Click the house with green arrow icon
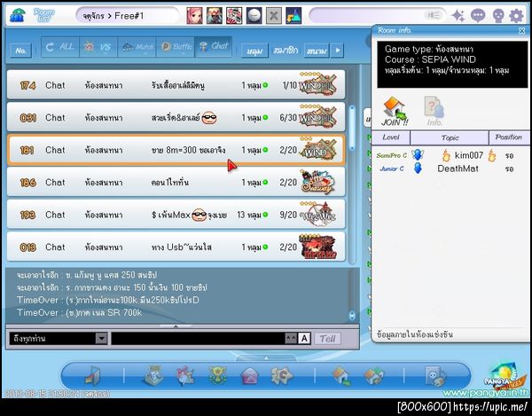 point(342,376)
